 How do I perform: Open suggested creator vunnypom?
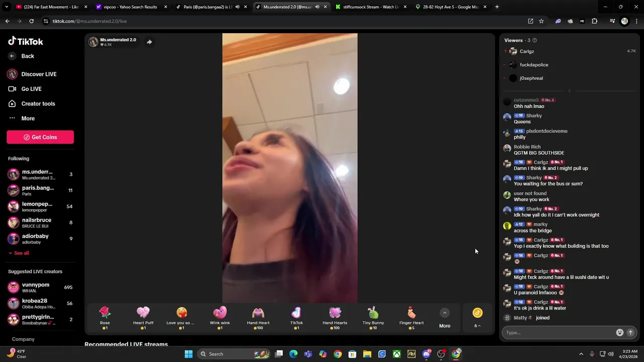coord(40,288)
